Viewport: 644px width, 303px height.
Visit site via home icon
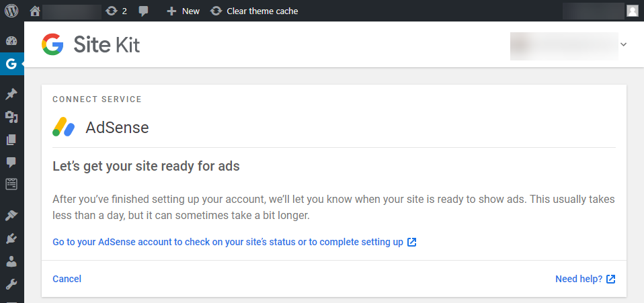35,11
